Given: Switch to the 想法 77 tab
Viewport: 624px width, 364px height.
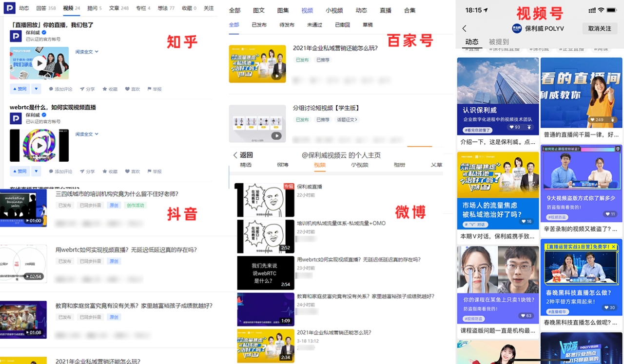Looking at the screenshot, I should 166,8.
